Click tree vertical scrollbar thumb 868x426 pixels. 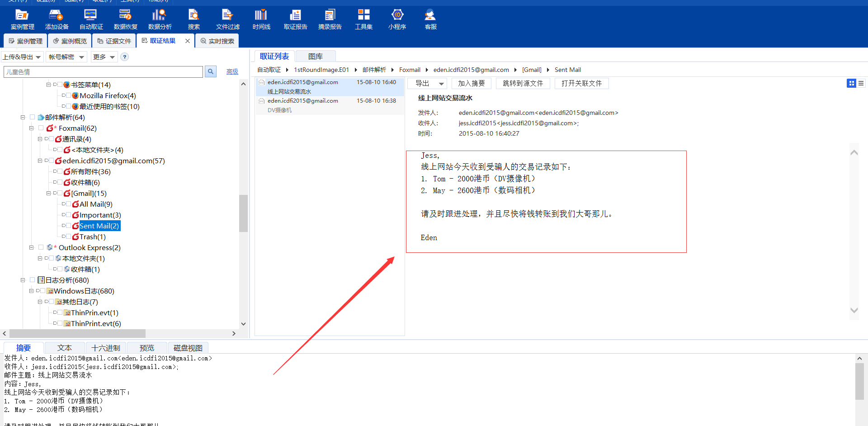[244, 213]
